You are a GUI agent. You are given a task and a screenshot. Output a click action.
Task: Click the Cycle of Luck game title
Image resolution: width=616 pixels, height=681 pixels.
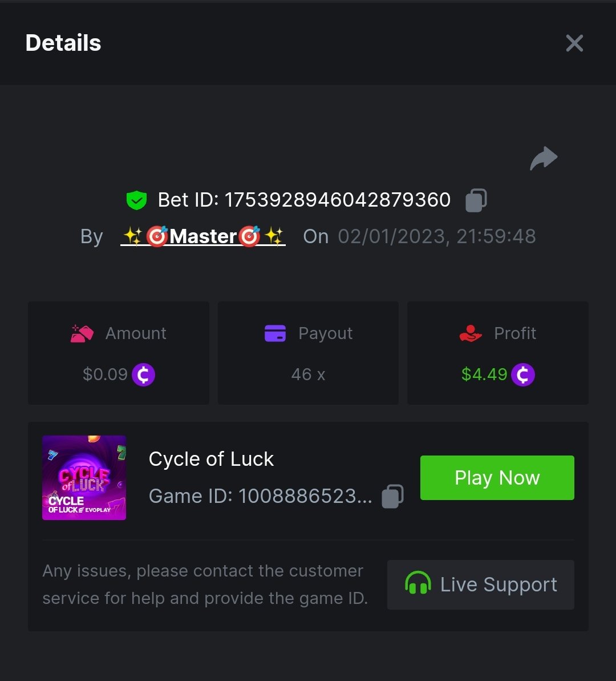pyautogui.click(x=211, y=459)
